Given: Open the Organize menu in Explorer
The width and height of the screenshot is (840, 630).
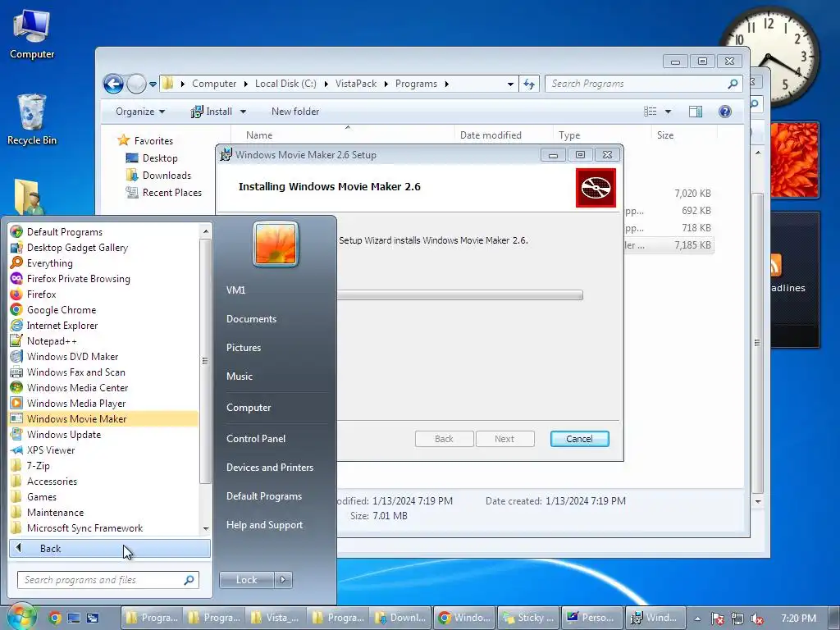Looking at the screenshot, I should tap(139, 112).
